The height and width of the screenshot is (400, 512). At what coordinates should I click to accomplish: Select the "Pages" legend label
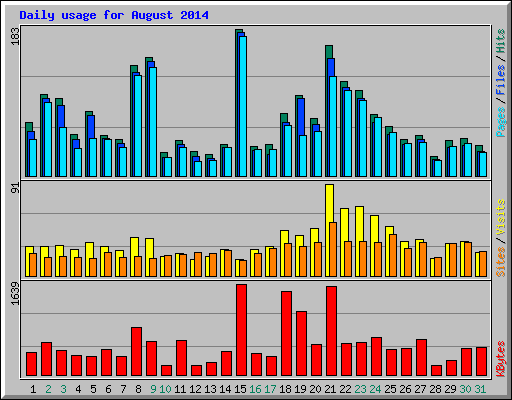(x=501, y=122)
